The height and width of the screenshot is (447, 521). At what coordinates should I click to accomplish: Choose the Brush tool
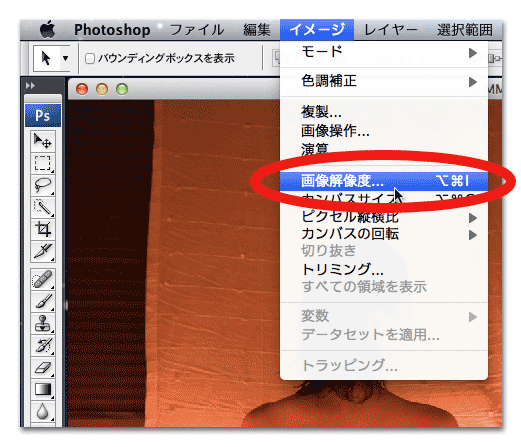(43, 301)
